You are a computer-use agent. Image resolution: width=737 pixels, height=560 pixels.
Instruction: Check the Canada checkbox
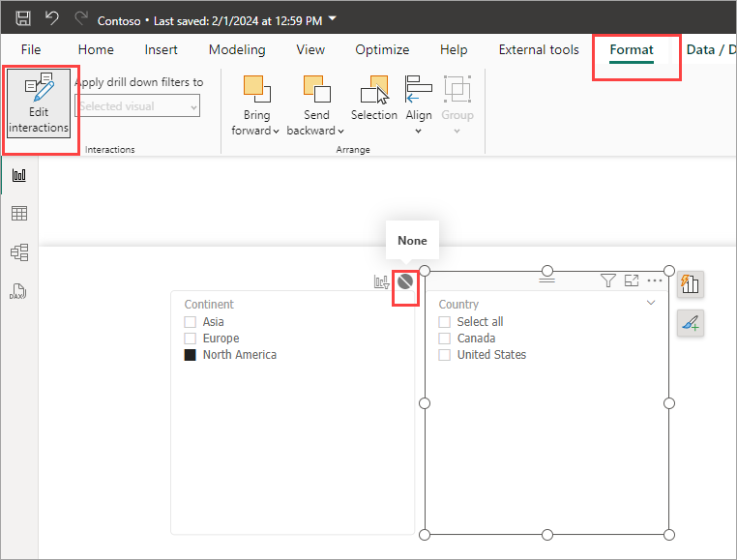tap(444, 339)
